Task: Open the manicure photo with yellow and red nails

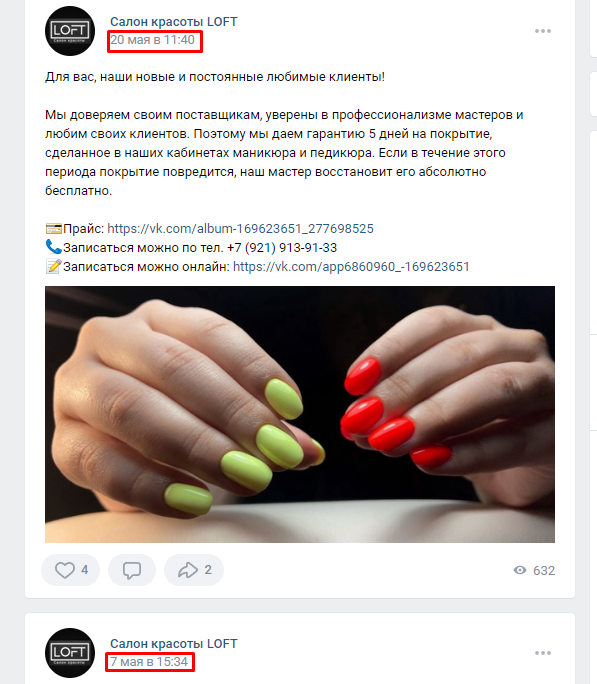Action: 300,414
